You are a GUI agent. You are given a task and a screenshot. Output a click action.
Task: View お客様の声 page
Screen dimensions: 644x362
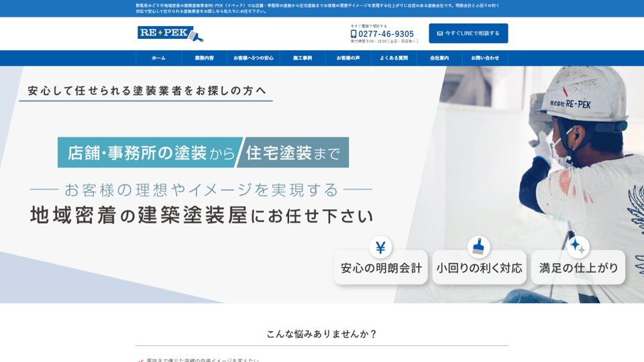[348, 58]
